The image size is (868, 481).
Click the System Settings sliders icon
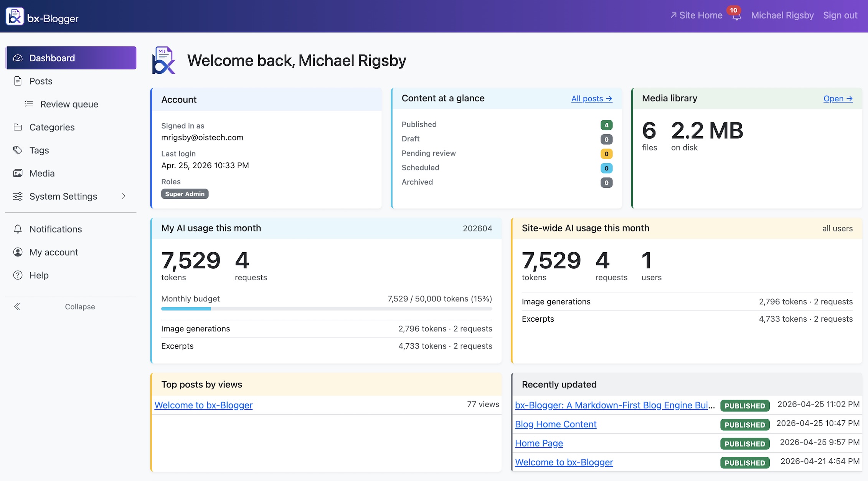click(18, 196)
